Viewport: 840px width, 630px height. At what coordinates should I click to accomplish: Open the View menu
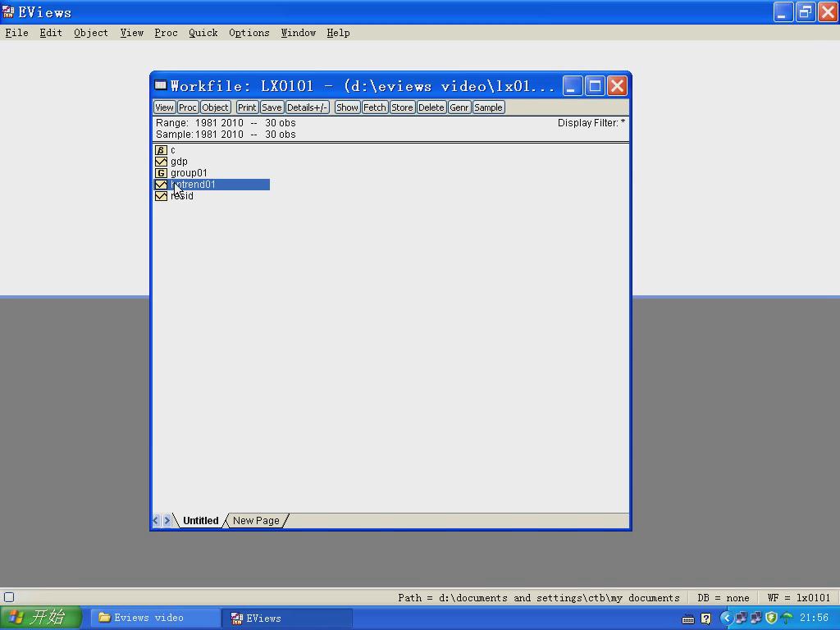pos(131,33)
